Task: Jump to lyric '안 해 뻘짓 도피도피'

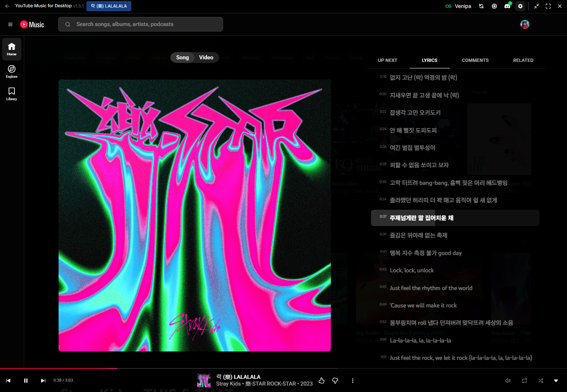Action: [x=455, y=130]
